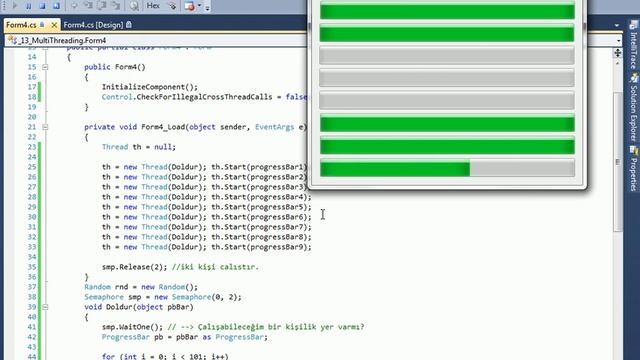Click the magnifier QuickWatch icon
Screen dimensions: 640x360
(x=134, y=6)
